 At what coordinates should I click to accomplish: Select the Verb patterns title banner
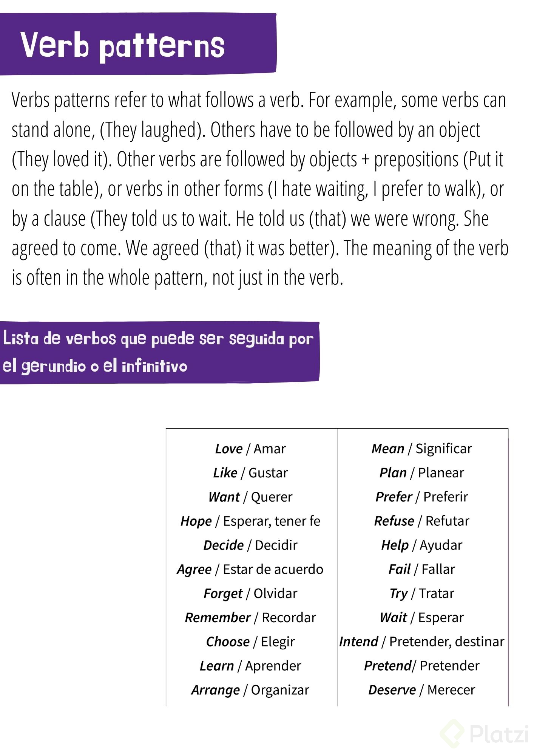click(138, 44)
